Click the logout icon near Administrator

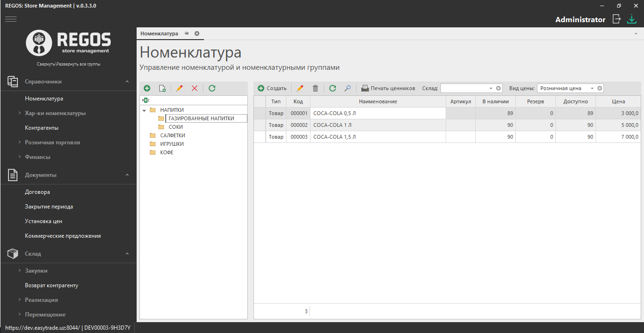click(616, 19)
